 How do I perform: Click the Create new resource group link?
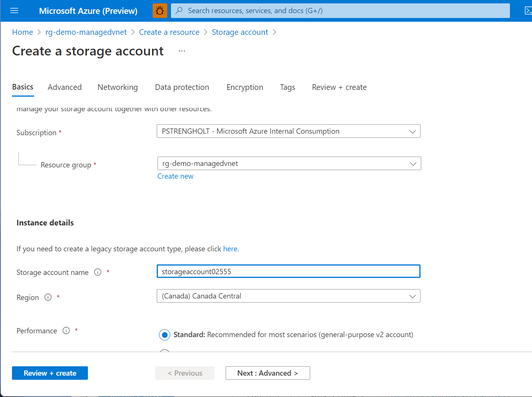coord(175,176)
